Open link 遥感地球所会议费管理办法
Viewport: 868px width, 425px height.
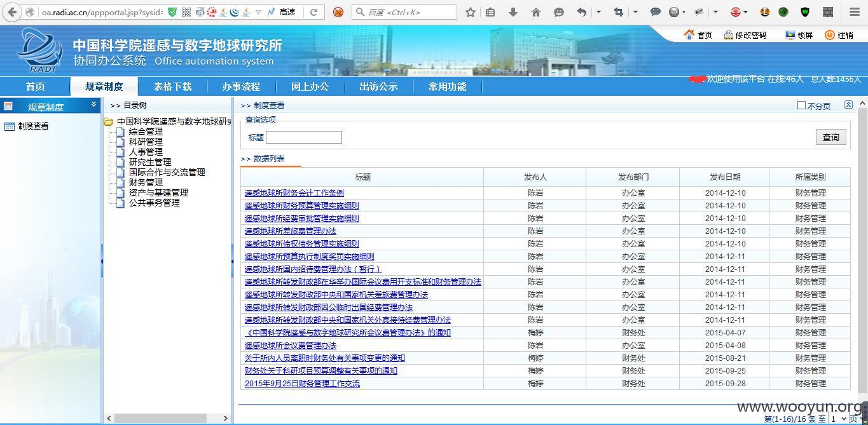tap(291, 346)
